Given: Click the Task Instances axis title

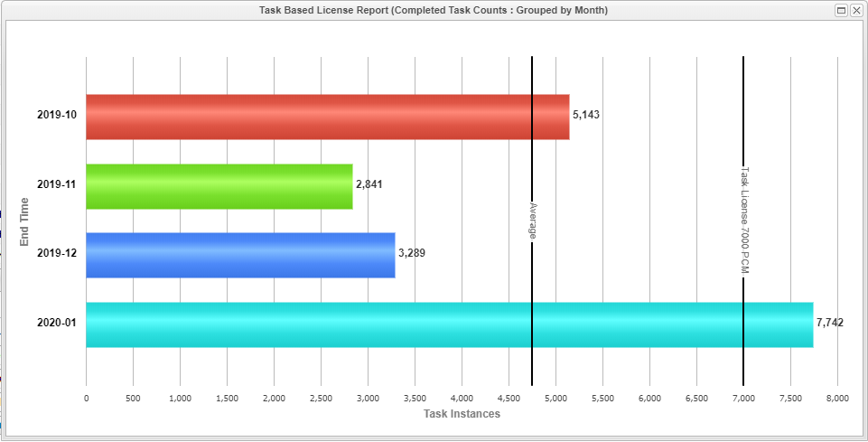Looking at the screenshot, I should pos(462,414).
